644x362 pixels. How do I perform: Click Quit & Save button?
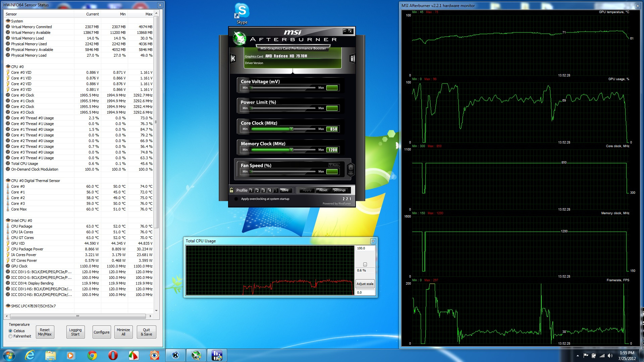[x=146, y=332]
